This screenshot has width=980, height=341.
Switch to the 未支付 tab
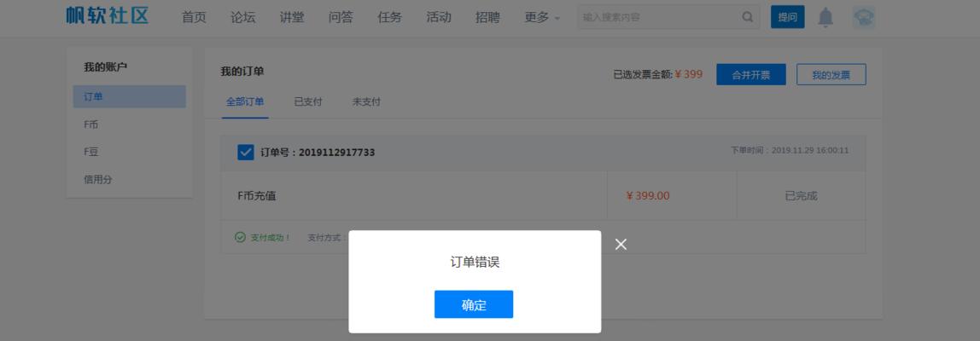click(x=366, y=101)
